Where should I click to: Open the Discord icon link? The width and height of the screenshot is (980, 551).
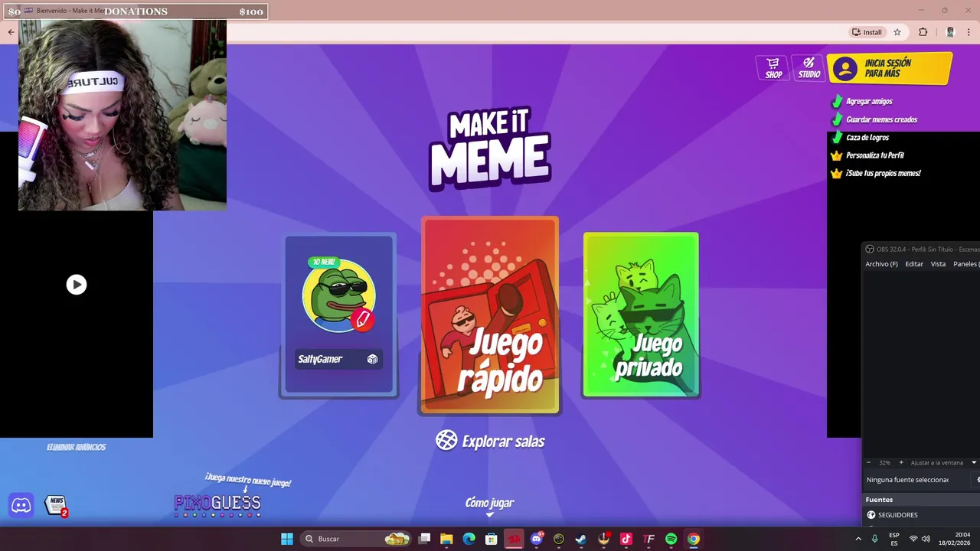tap(21, 505)
